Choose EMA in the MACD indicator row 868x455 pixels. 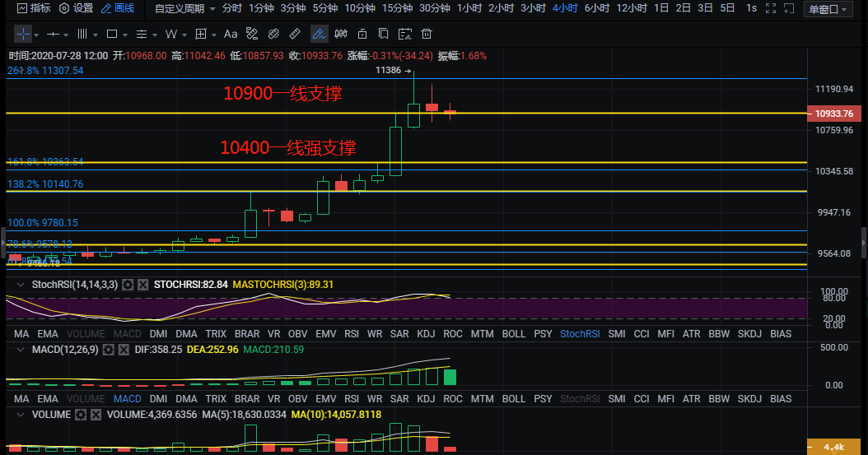48,398
